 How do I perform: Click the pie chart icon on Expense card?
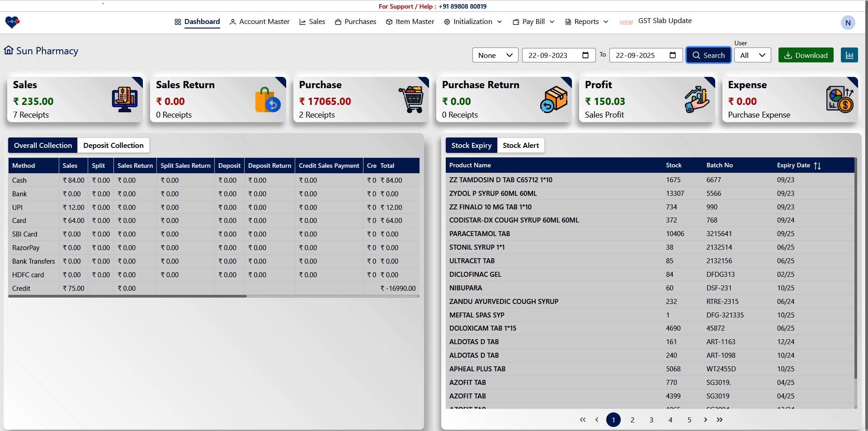(840, 99)
